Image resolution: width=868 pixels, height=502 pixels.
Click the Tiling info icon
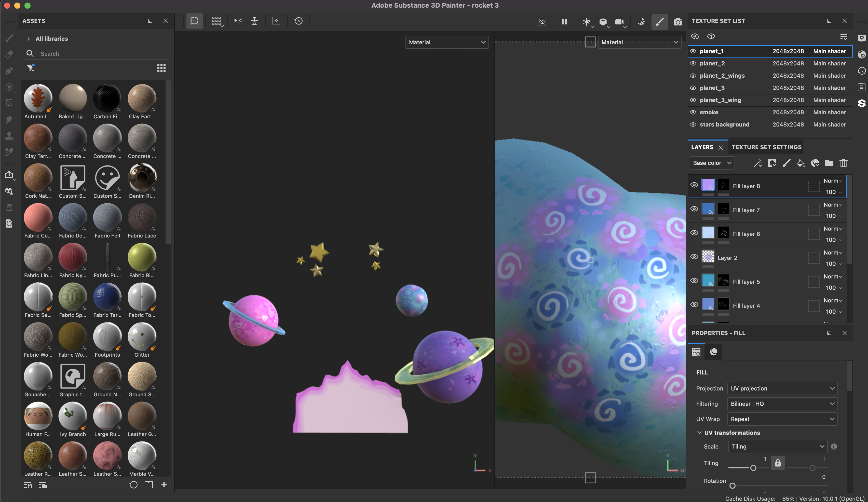[x=834, y=447]
